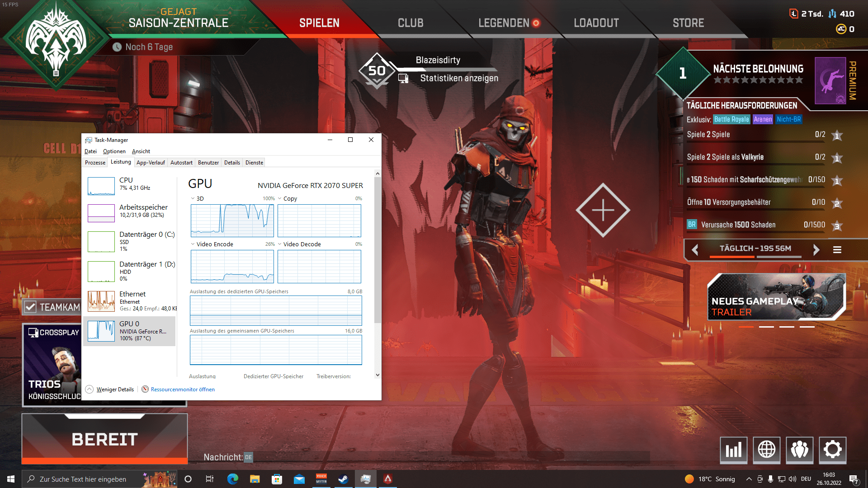Open Windows Start menu
Screen dimensions: 868x488
pos(11,479)
